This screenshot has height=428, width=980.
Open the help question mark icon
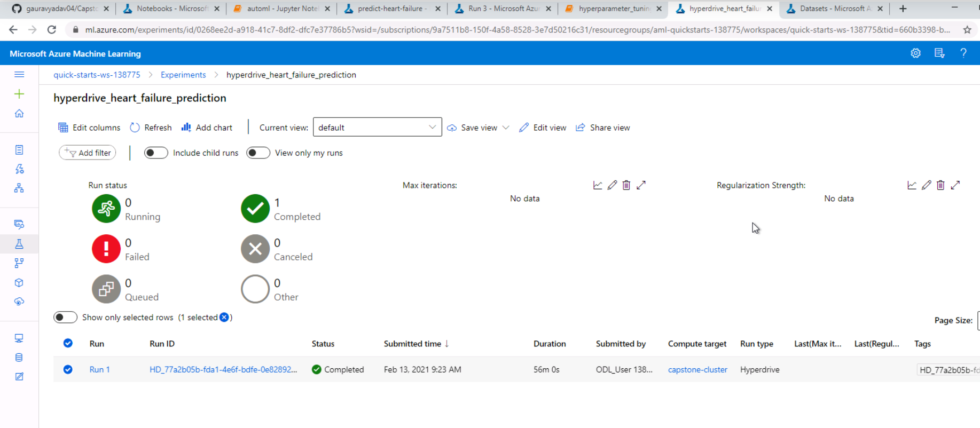(x=963, y=53)
